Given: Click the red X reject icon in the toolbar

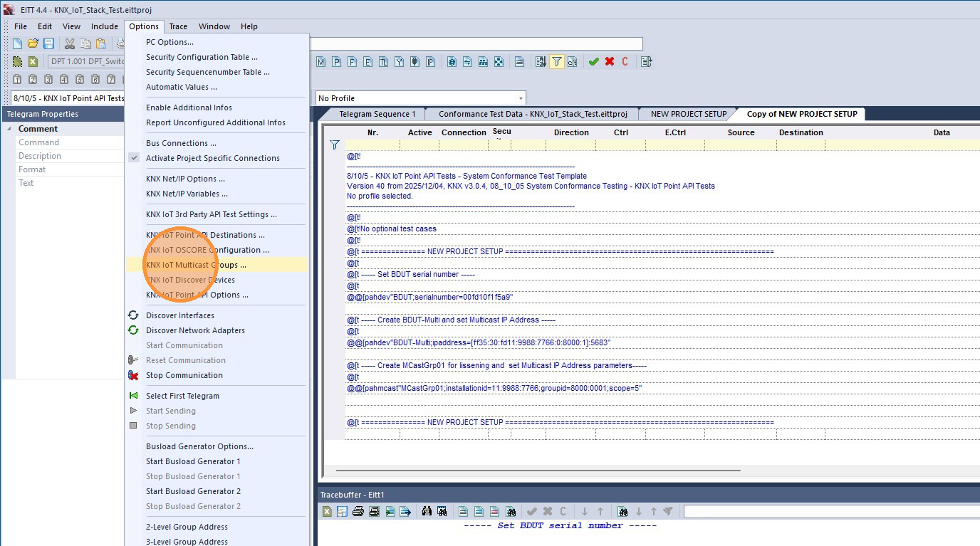Looking at the screenshot, I should [x=610, y=62].
